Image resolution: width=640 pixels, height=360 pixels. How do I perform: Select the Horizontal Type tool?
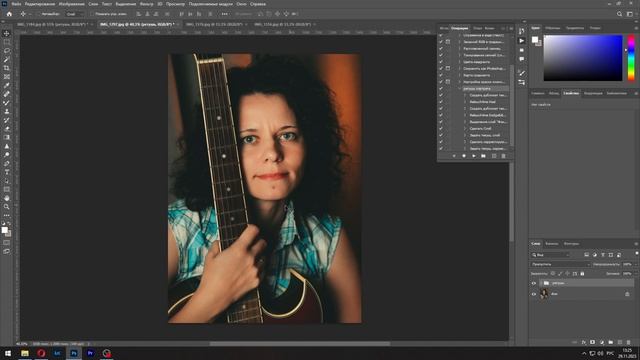click(7, 172)
